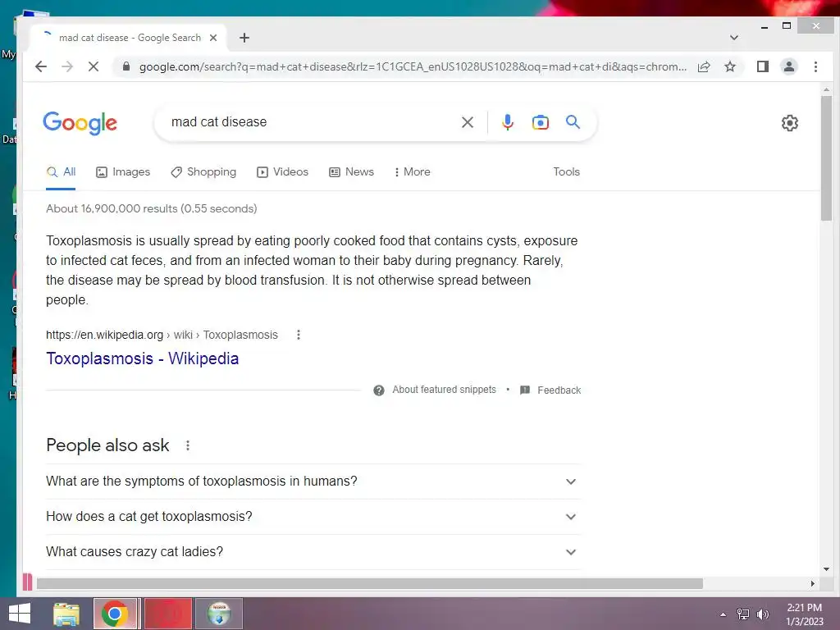Open options for the Wikipedia result

coord(299,335)
